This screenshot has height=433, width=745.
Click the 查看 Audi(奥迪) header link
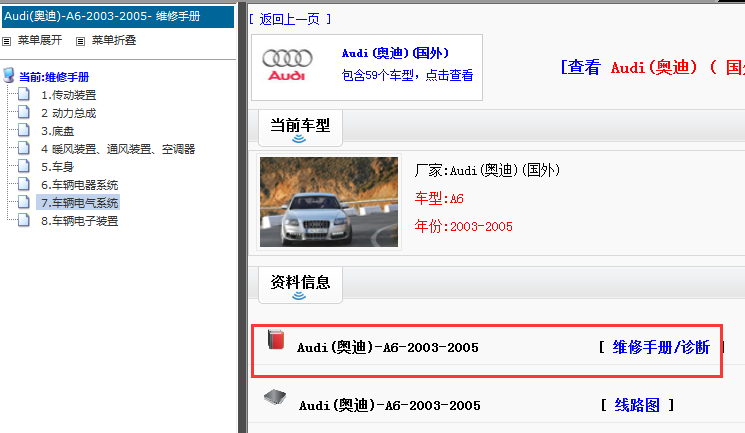click(x=652, y=67)
